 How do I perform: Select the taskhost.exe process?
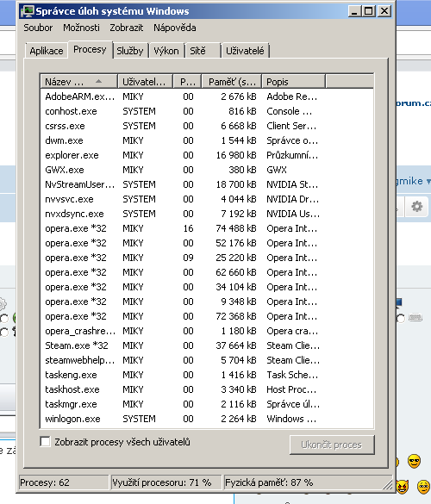pos(207,389)
